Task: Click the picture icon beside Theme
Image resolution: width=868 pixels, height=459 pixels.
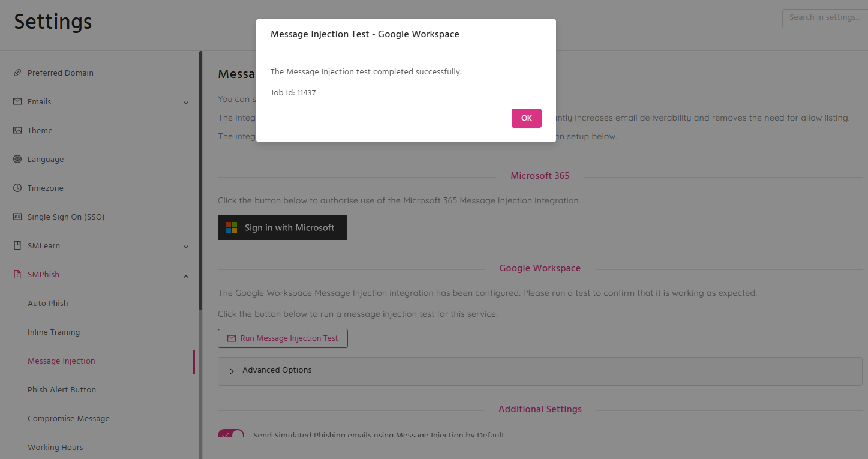Action: pyautogui.click(x=17, y=130)
